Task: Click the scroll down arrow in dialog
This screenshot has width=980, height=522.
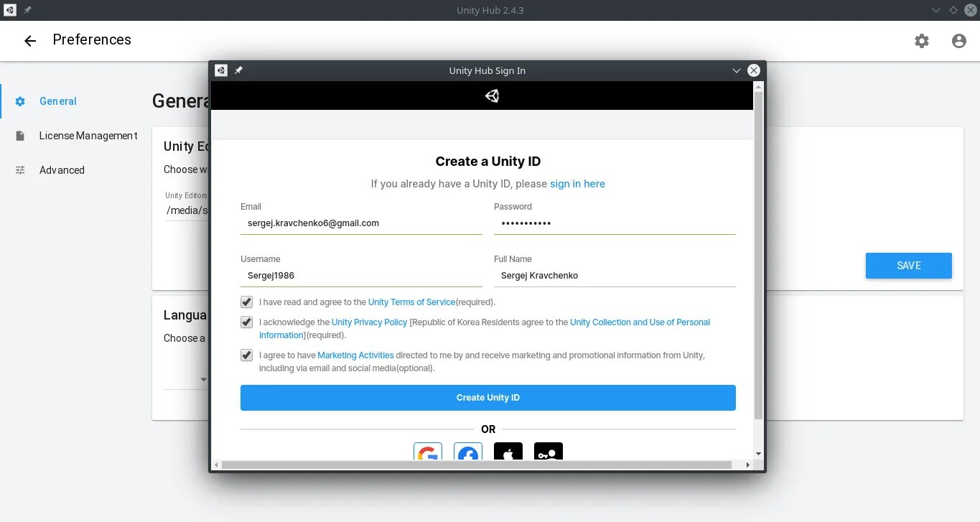Action: pyautogui.click(x=759, y=454)
